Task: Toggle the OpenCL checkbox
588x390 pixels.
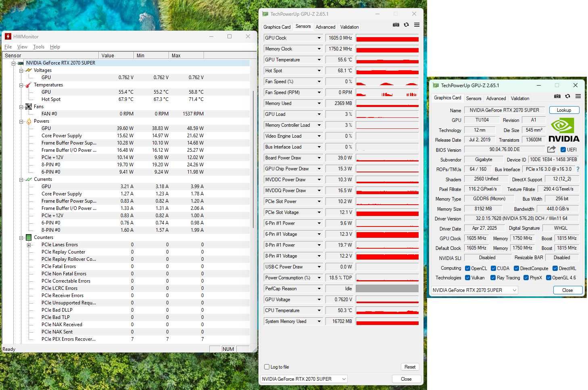Action: pyautogui.click(x=468, y=268)
